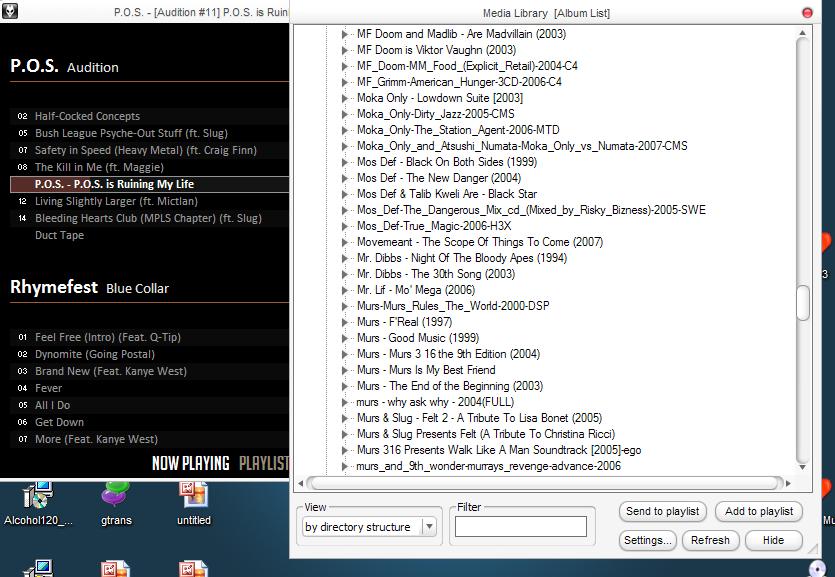
Task: Select Murs - The End of the Beginning
Action: (450, 386)
